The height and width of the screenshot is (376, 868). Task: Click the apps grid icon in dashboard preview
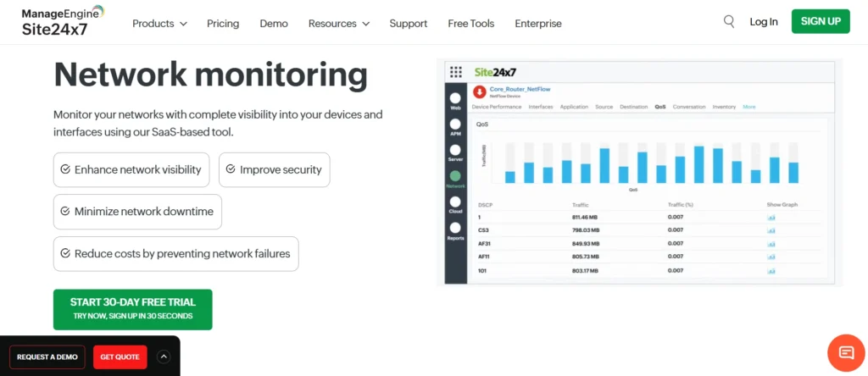click(455, 72)
